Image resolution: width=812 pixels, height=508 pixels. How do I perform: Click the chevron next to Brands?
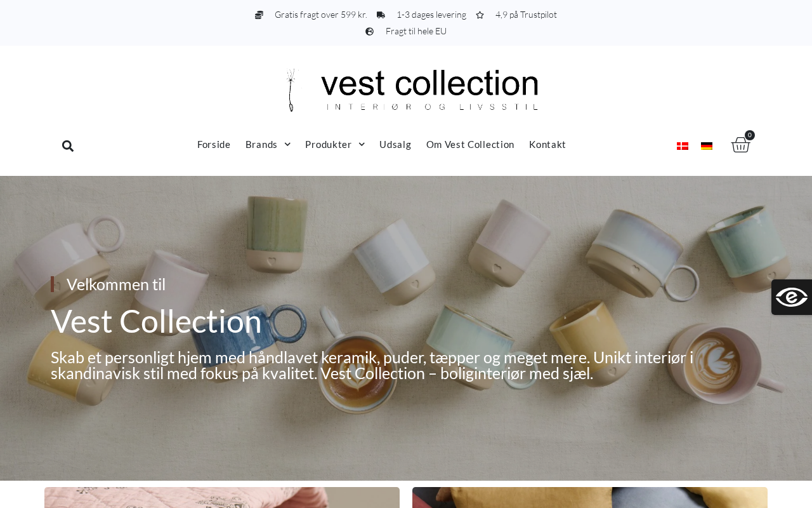point(287,144)
